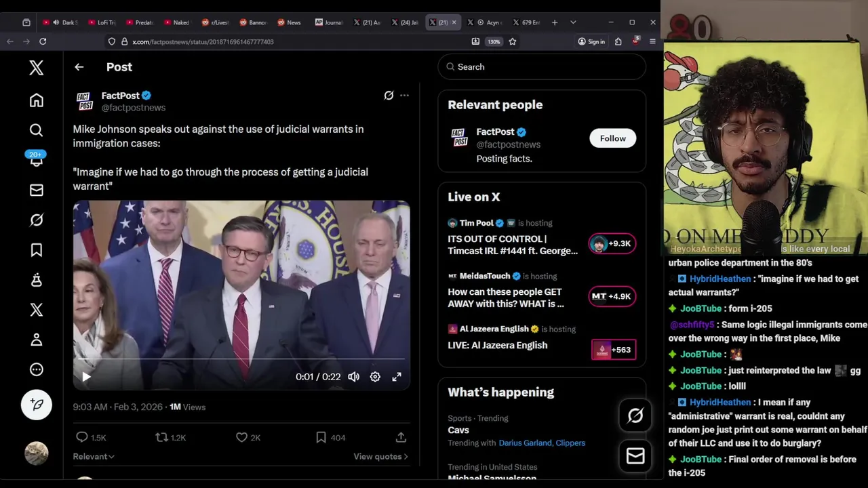This screenshot has height=488, width=868.
Task: Reply to the post (1.5K comments)
Action: [x=90, y=438]
